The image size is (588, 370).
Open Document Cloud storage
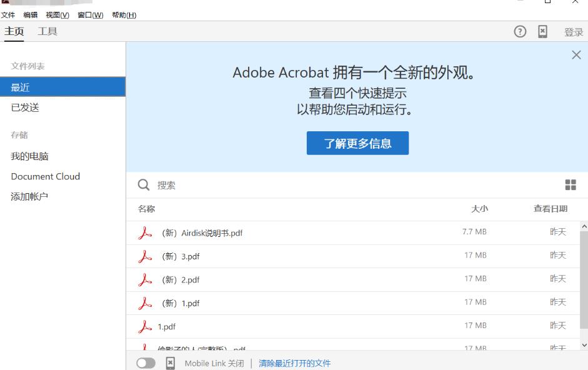point(45,176)
